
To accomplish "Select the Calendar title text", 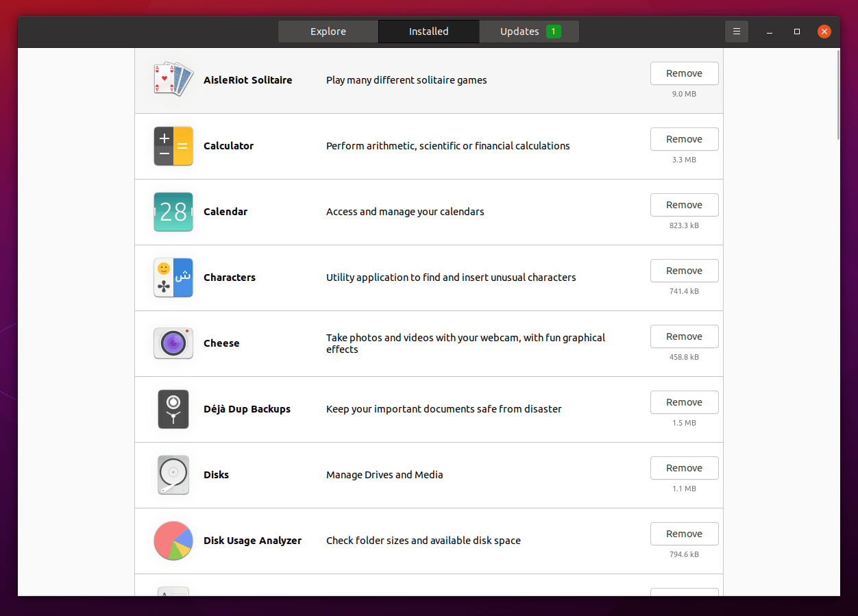I will click(225, 212).
